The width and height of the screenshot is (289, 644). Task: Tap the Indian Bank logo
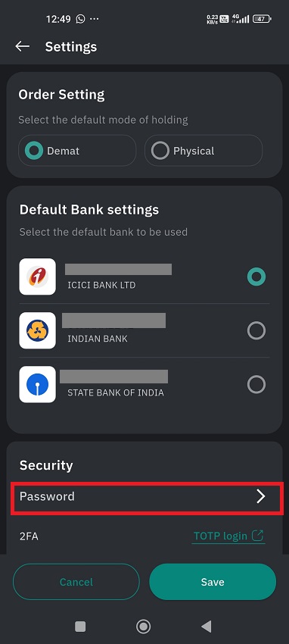click(37, 330)
